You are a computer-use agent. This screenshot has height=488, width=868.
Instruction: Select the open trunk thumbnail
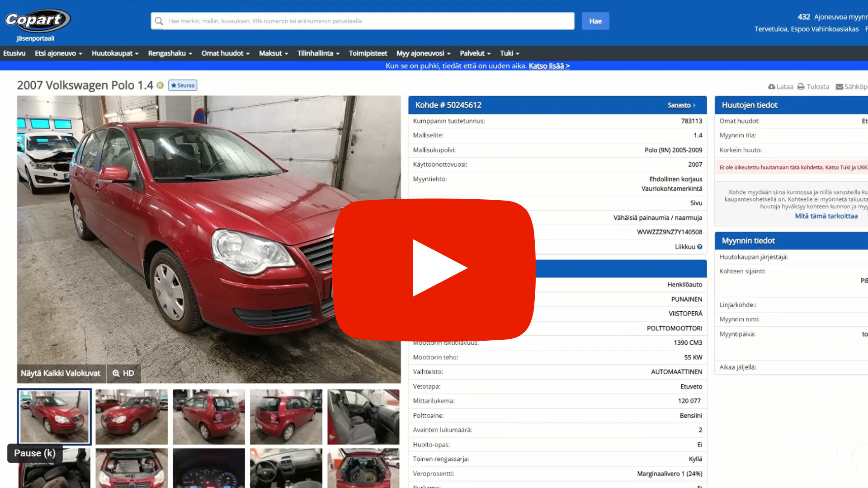(363, 468)
